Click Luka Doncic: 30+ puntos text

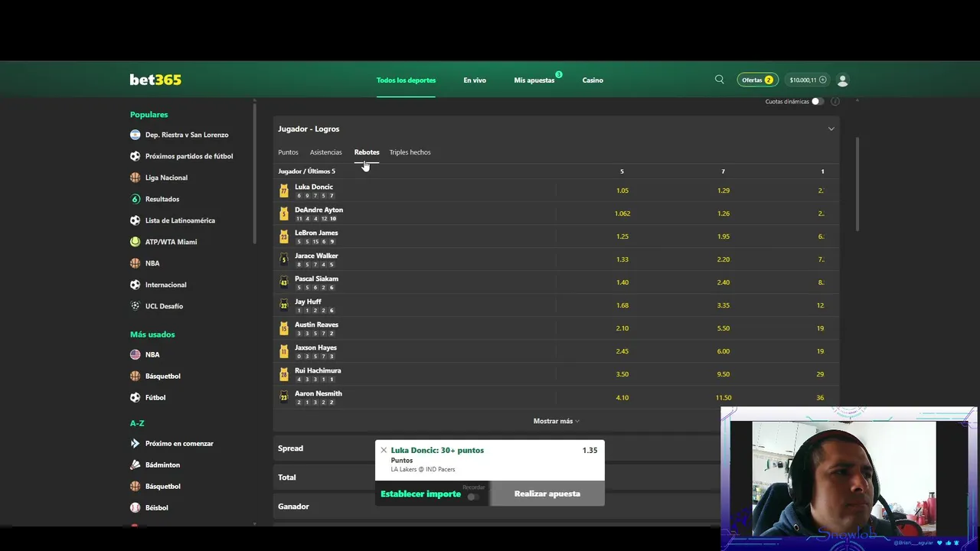tap(437, 450)
